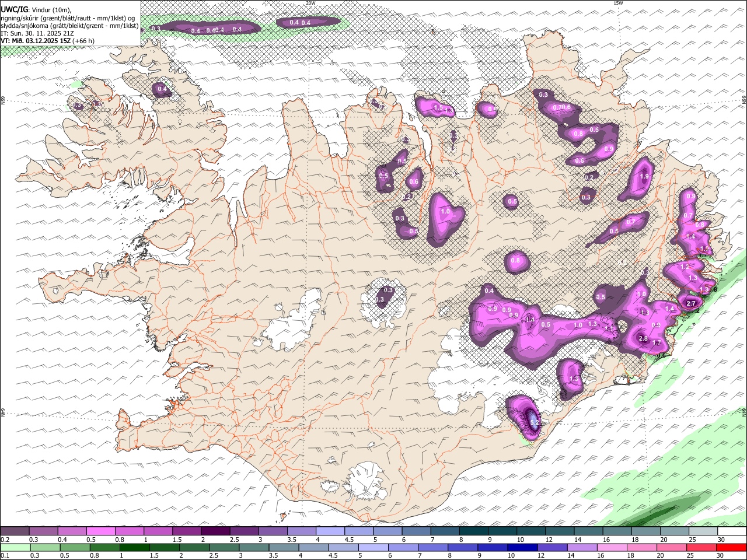Click the valid time 'VT: Mið. 03.12.2025 15Z'
747x560 pixels.
[36, 41]
